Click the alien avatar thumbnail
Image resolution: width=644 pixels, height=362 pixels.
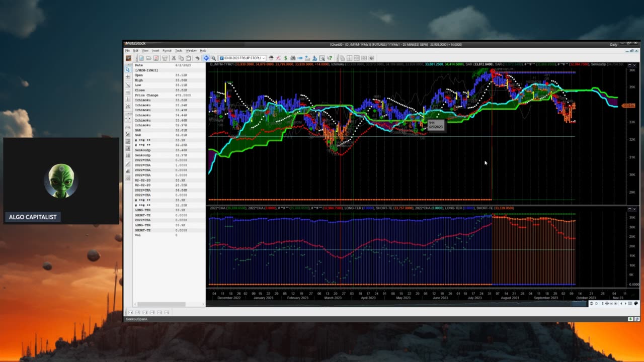(61, 181)
